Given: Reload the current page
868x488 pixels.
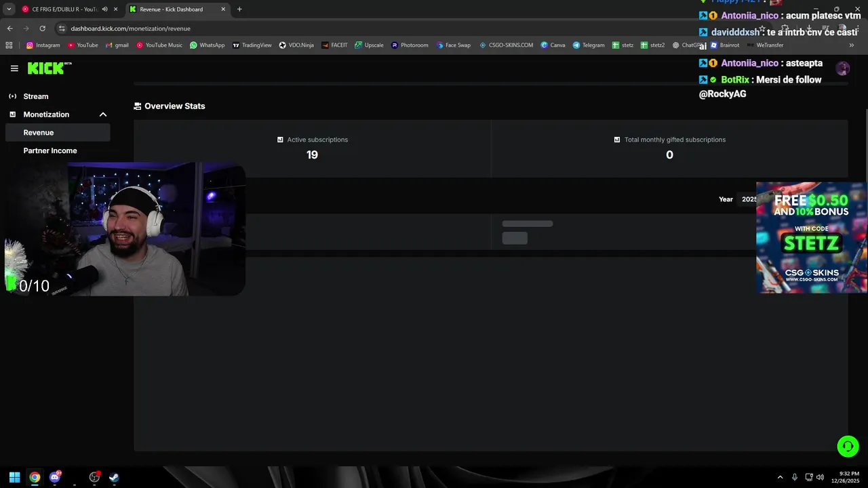Looking at the screenshot, I should point(42,28).
